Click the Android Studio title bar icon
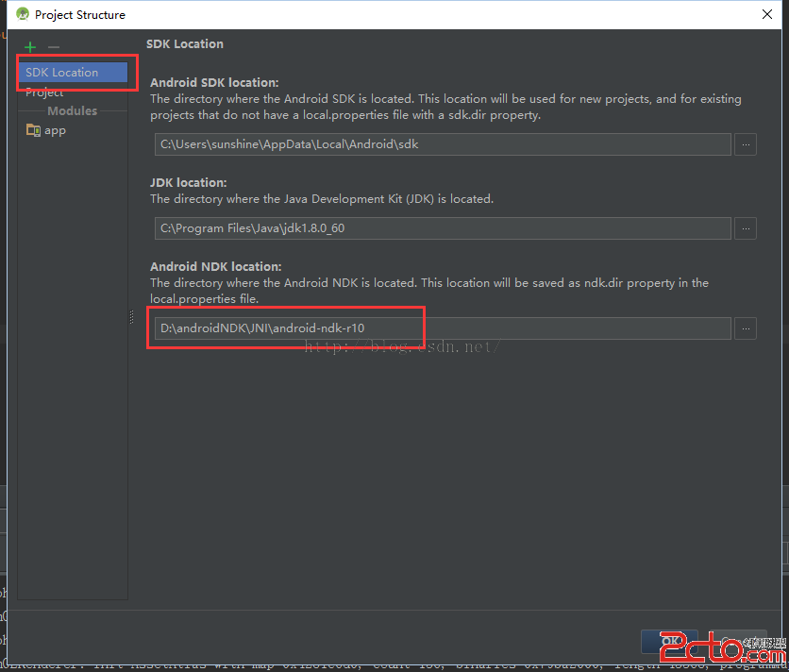The height and width of the screenshot is (672, 789). [x=22, y=14]
